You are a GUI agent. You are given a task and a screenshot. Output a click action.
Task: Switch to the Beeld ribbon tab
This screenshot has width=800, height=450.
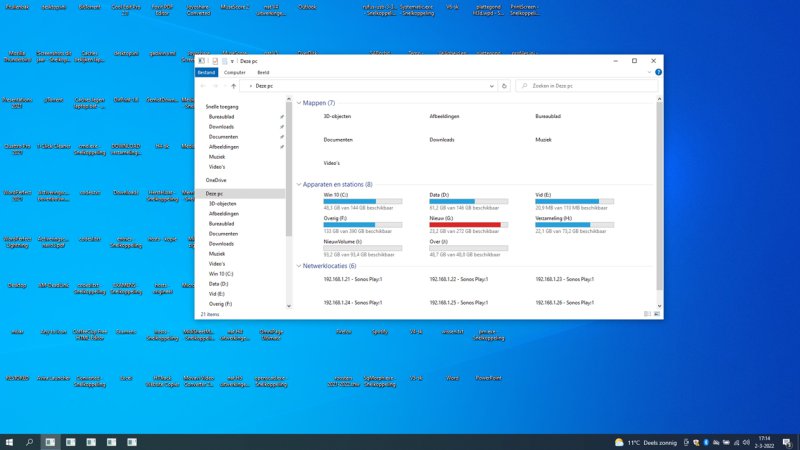tap(263, 72)
